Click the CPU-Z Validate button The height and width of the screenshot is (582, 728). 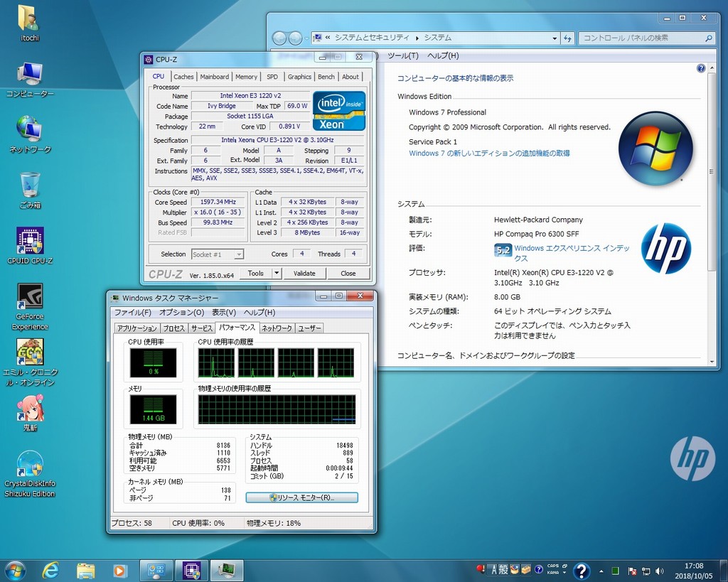(304, 274)
